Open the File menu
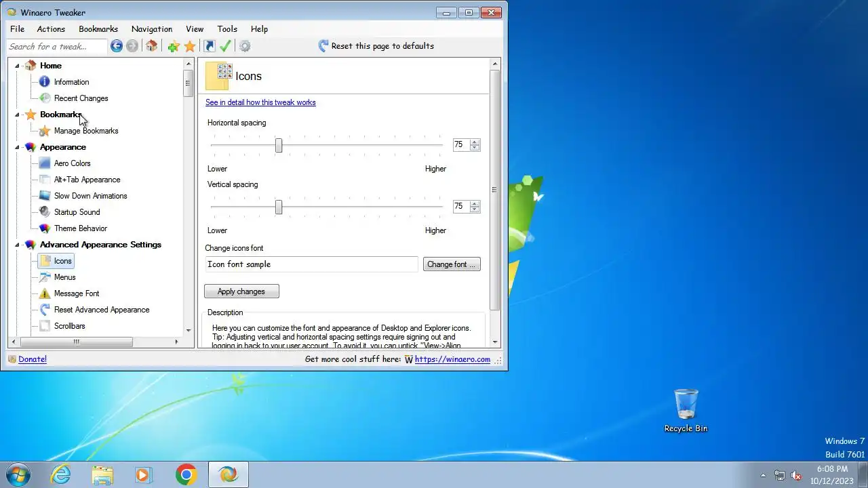This screenshot has height=488, width=868. pyautogui.click(x=18, y=28)
